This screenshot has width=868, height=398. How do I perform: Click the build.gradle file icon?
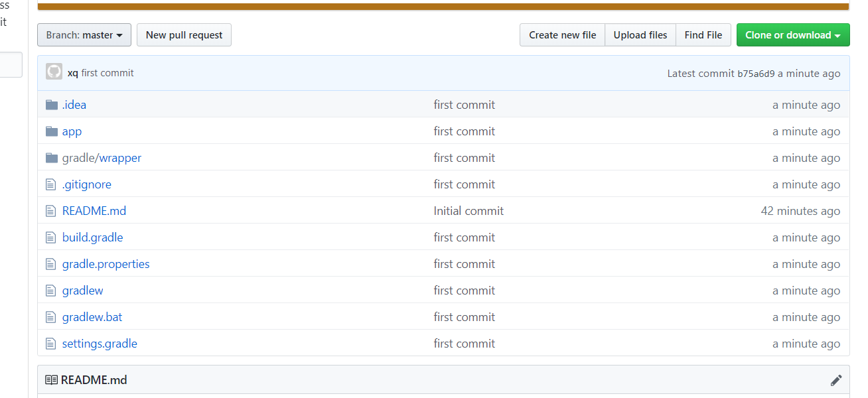click(x=51, y=237)
